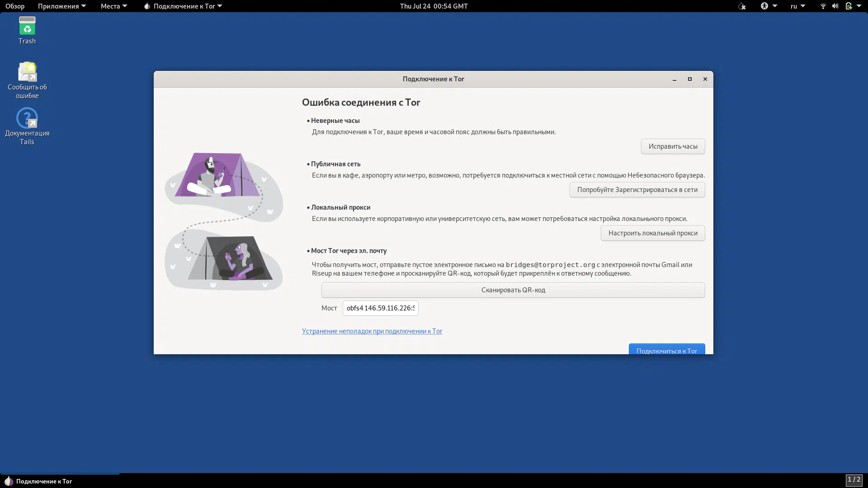The width and height of the screenshot is (868, 488).
Task: Open the 'Обзор' activities overview
Action: tap(15, 6)
